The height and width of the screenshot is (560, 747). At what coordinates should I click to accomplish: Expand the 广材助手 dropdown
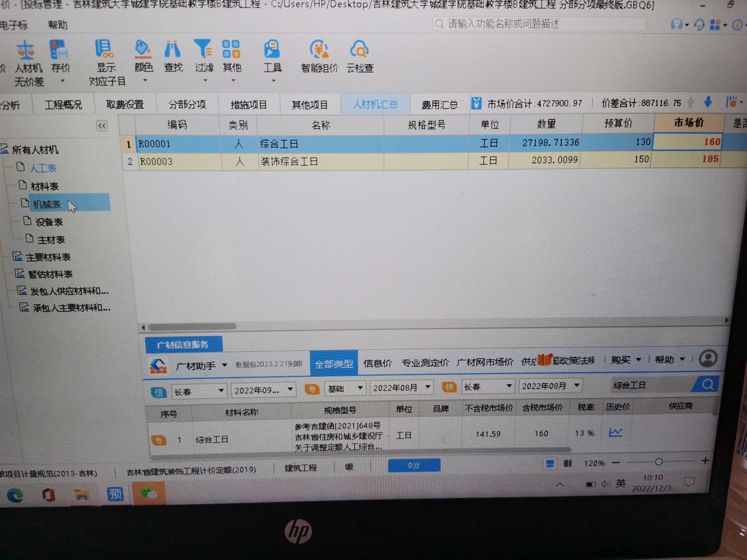(225, 365)
